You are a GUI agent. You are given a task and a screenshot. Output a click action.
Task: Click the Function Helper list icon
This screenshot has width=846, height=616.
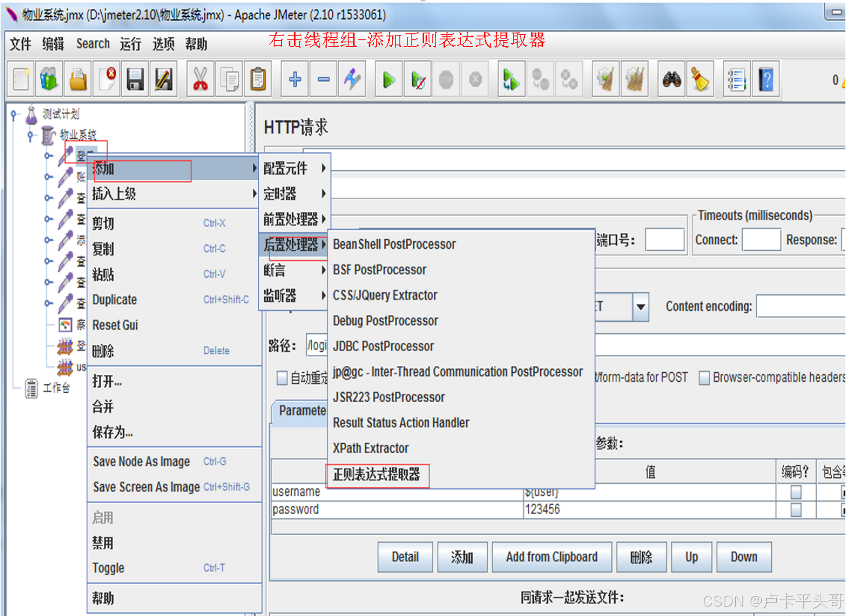click(737, 79)
